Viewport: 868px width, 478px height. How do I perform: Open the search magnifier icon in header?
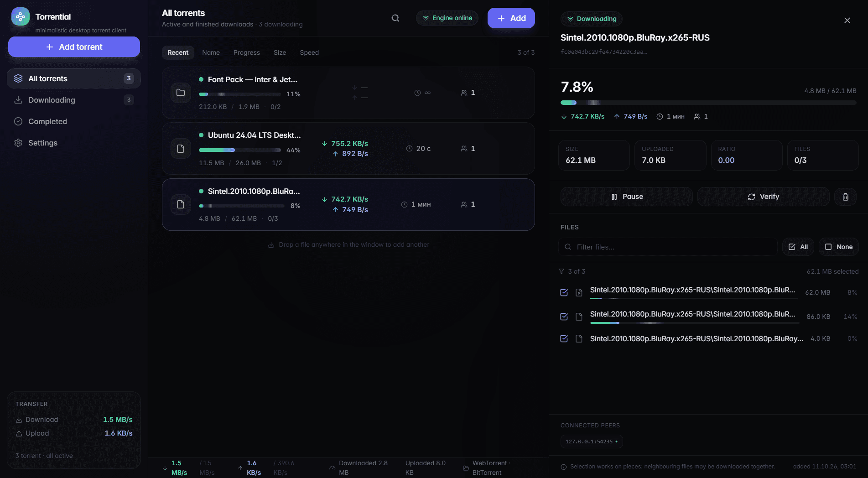tap(395, 18)
